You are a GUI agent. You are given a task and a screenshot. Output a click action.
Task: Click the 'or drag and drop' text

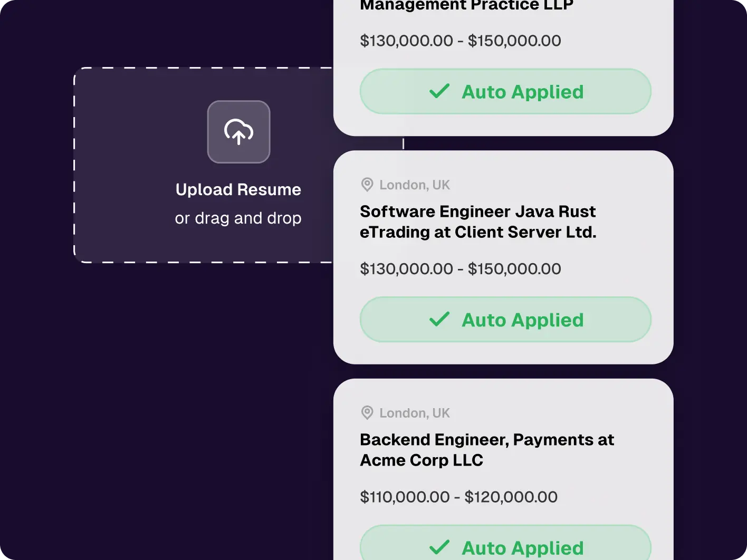tap(238, 218)
